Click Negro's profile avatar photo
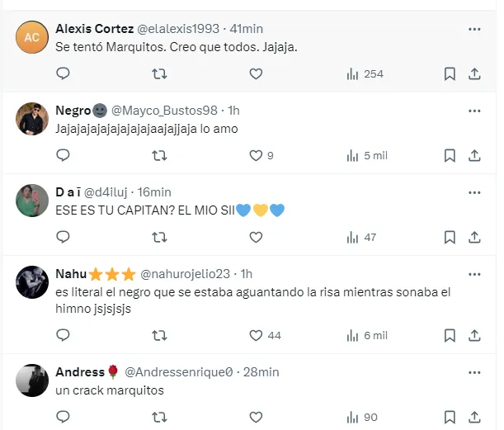 click(32, 120)
